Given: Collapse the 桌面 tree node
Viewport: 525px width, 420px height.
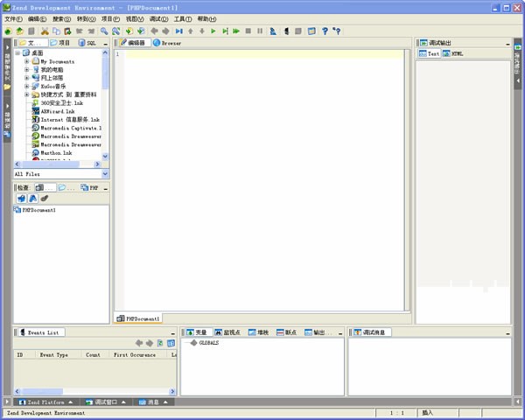Looking at the screenshot, I should [x=17, y=52].
